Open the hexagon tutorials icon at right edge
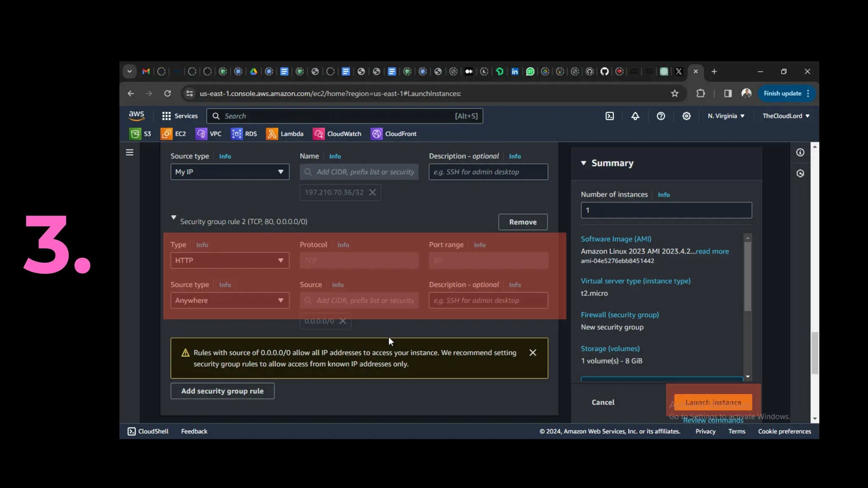868x488 pixels. click(x=800, y=173)
